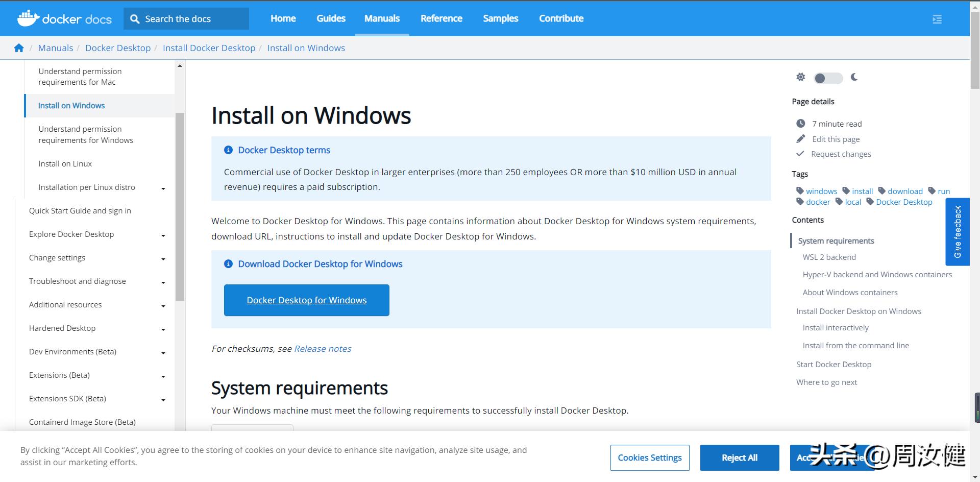This screenshot has height=482, width=980.
Task: Switch to the Reference tab
Action: (x=441, y=18)
